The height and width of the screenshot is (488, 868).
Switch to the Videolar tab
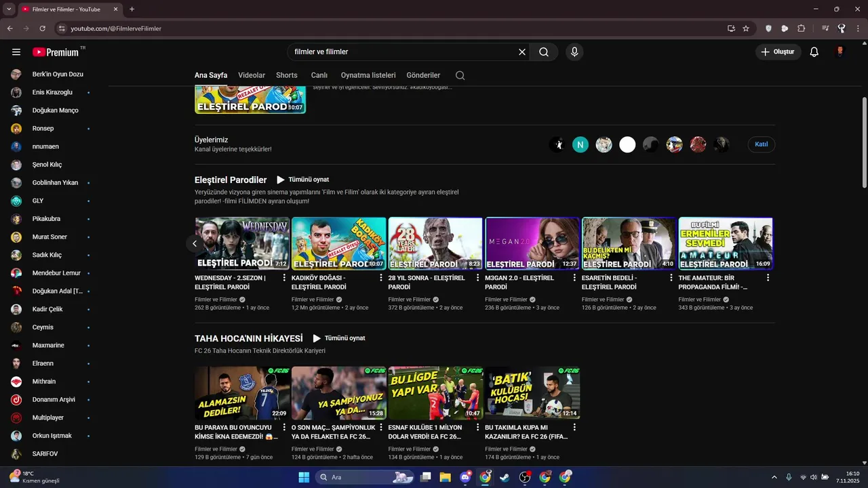[252, 75]
